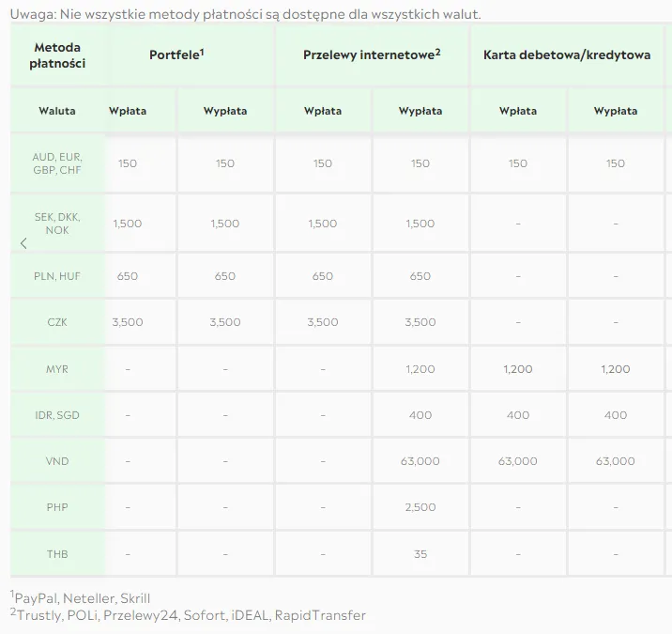
Task: Click the Metoda płatności header cell
Action: pyautogui.click(x=57, y=55)
